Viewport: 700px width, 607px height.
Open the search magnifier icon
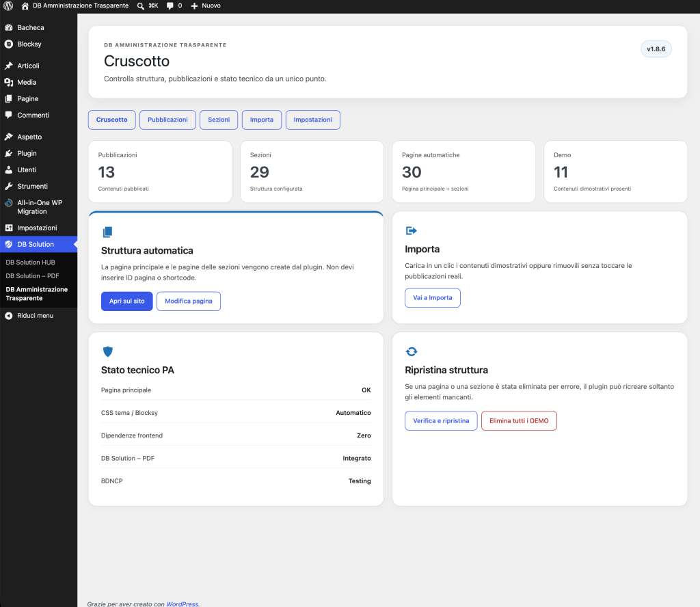pos(141,5)
